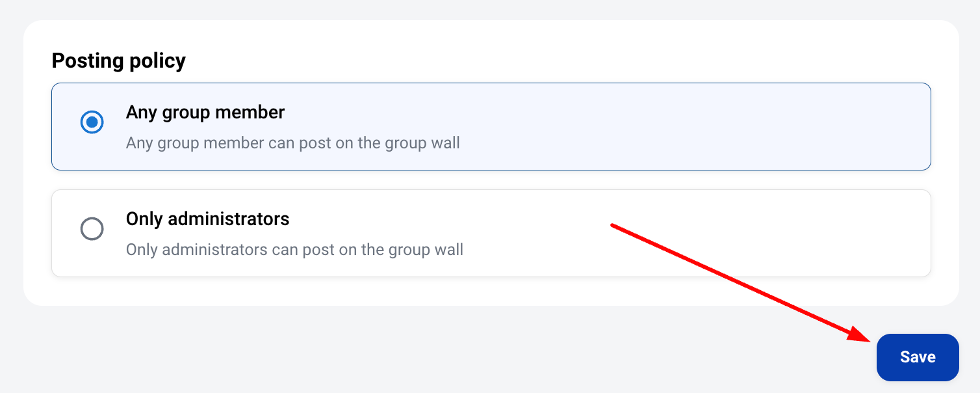Click the bold "Only administrators" label

207,219
